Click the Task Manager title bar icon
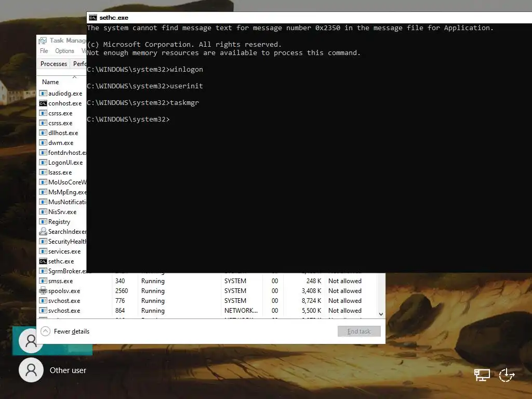Viewport: 532px width, 399px height. point(43,41)
